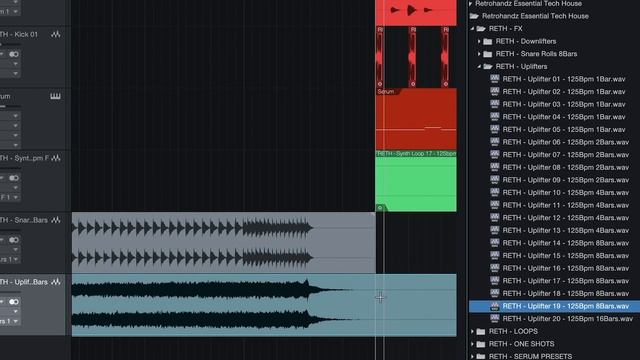Select the gray snare roll audio clip

pos(224,242)
